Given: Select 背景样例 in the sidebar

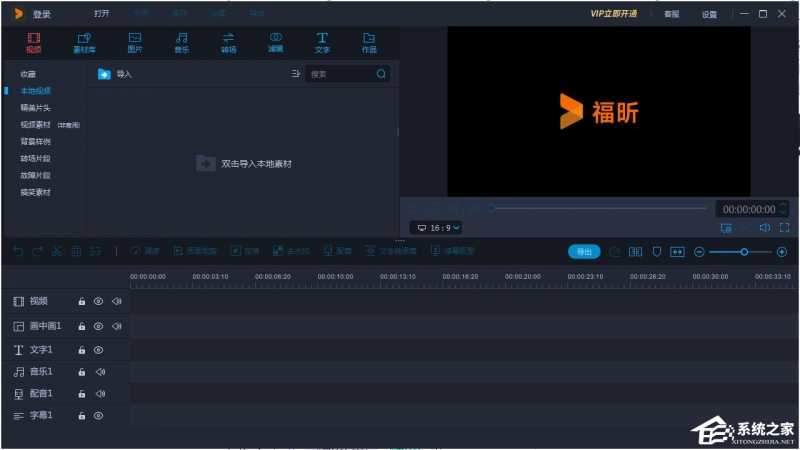Looking at the screenshot, I should [x=36, y=141].
